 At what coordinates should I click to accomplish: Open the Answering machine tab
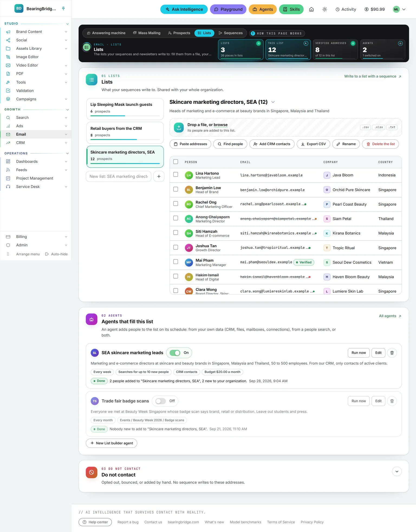[x=106, y=33]
